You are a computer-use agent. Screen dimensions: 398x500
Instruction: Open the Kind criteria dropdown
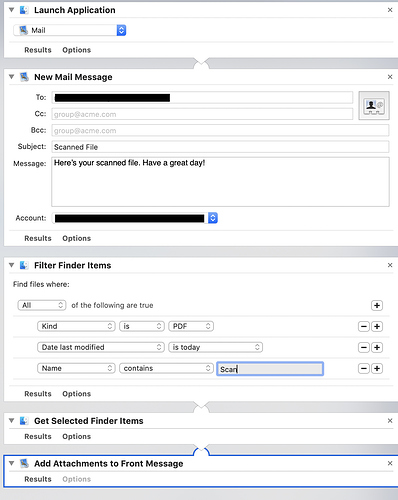pyautogui.click(x=76, y=326)
